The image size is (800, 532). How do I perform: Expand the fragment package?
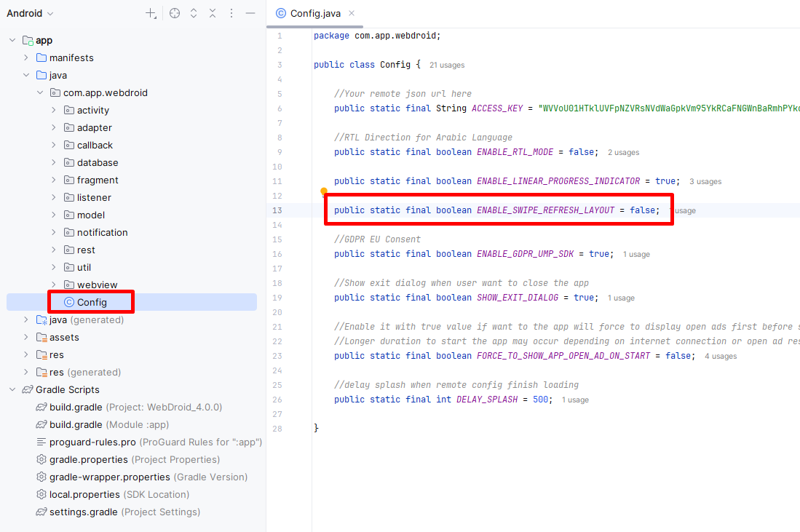coord(54,180)
